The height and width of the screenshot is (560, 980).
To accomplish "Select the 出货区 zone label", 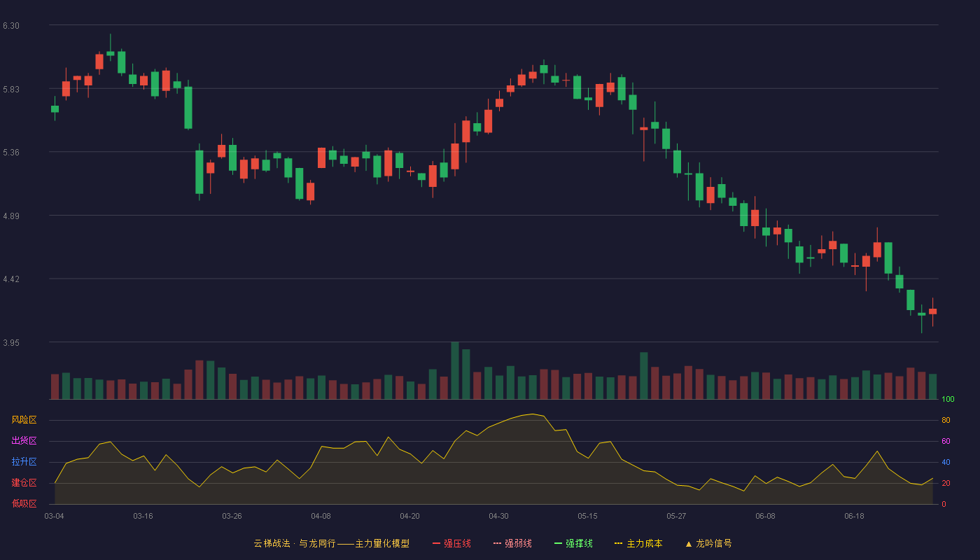I will pos(24,441).
